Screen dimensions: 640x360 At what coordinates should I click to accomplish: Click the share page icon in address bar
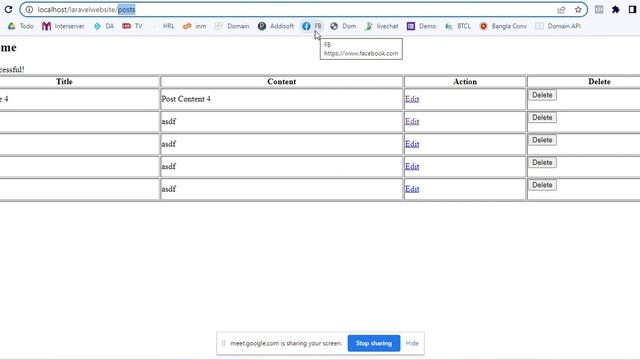[x=561, y=10]
